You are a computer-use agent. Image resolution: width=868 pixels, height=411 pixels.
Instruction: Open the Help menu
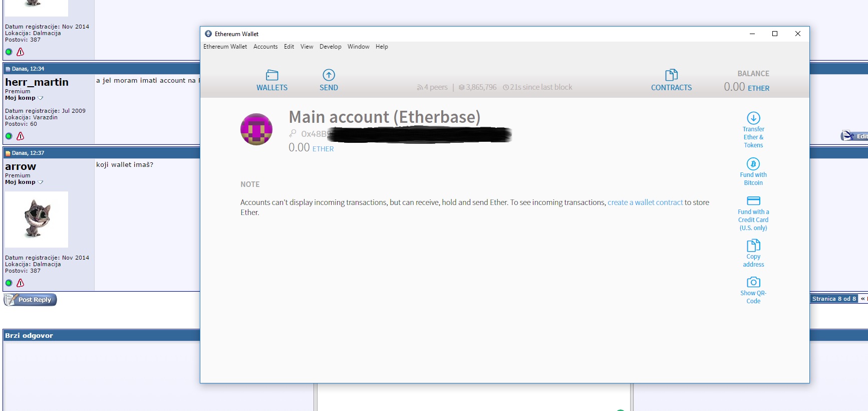point(382,47)
